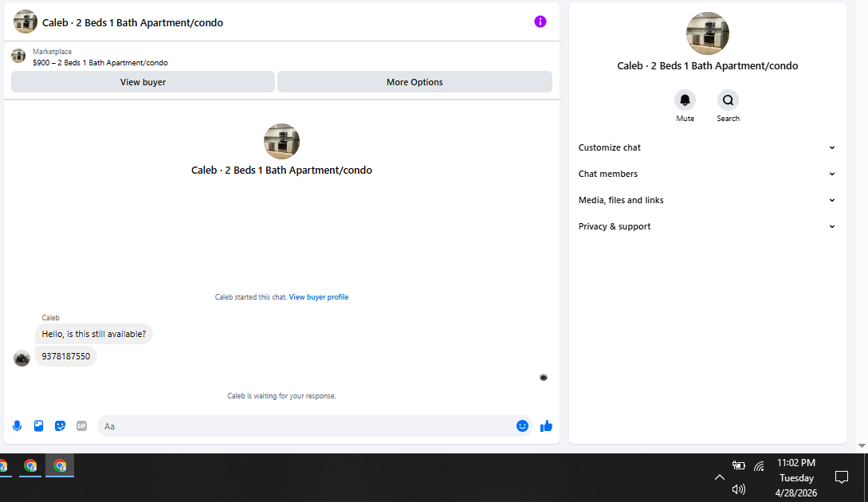Expand the Privacy & support section
The height and width of the screenshot is (502, 868).
pos(707,226)
